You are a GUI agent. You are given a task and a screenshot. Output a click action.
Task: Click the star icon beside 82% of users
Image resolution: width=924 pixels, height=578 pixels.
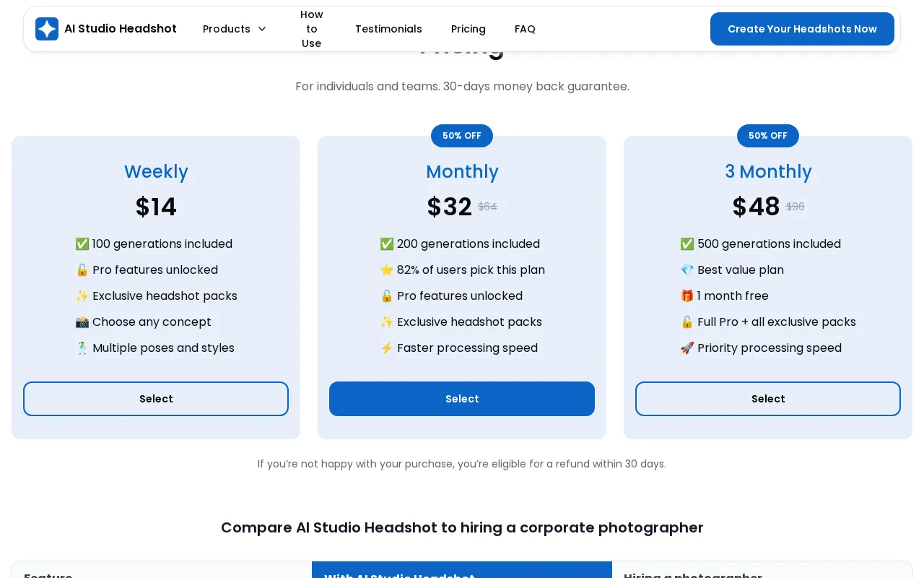point(386,270)
